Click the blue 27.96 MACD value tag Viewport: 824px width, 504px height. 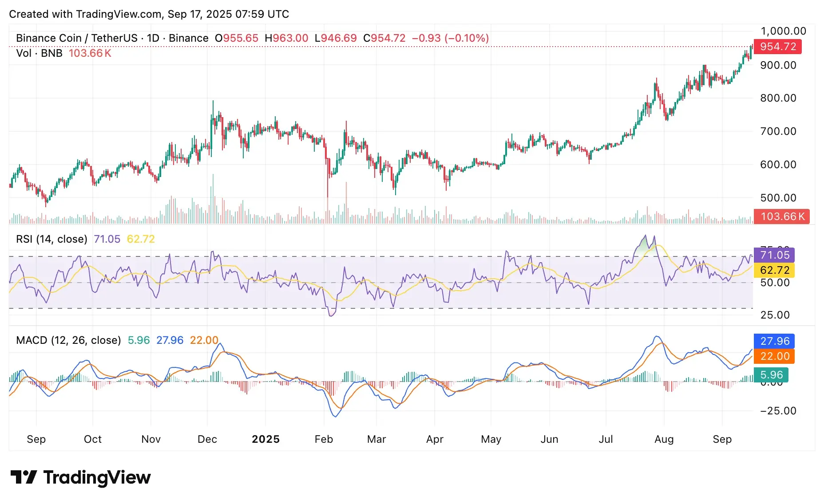pyautogui.click(x=775, y=341)
